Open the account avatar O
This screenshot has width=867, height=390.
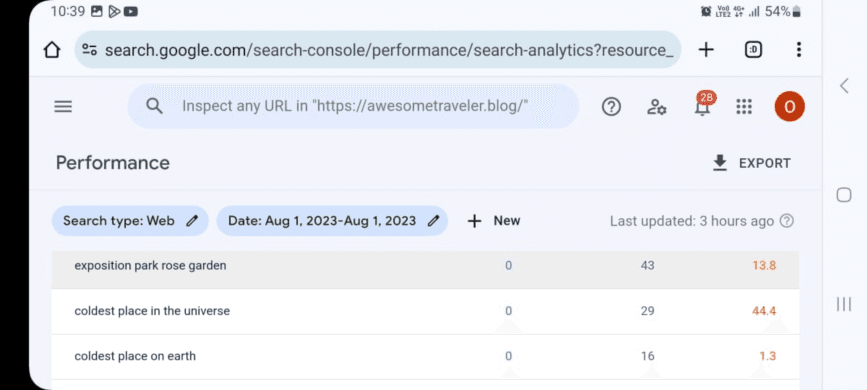click(x=790, y=107)
